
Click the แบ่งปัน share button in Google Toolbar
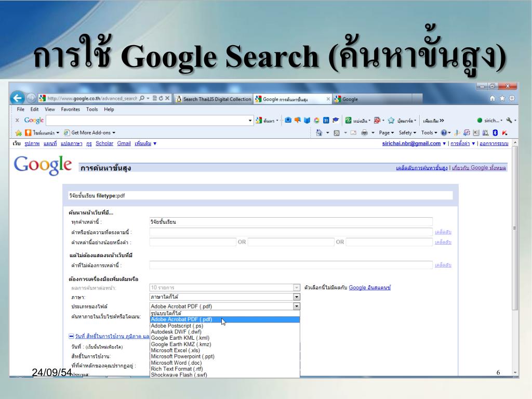(357, 121)
